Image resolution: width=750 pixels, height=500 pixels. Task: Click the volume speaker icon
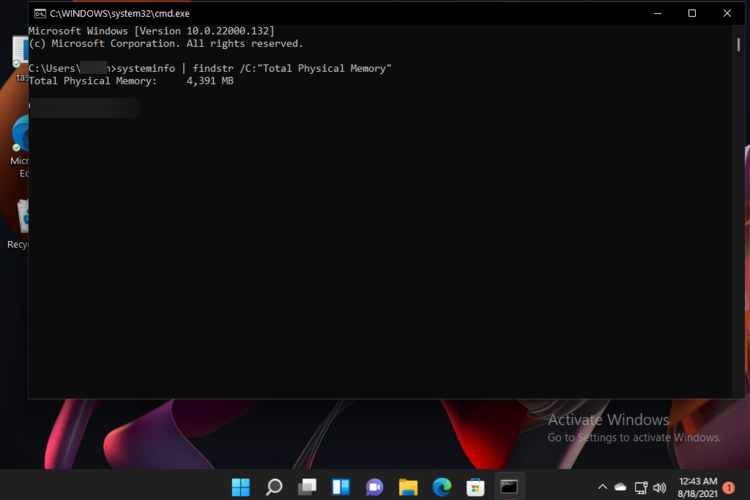coord(660,487)
